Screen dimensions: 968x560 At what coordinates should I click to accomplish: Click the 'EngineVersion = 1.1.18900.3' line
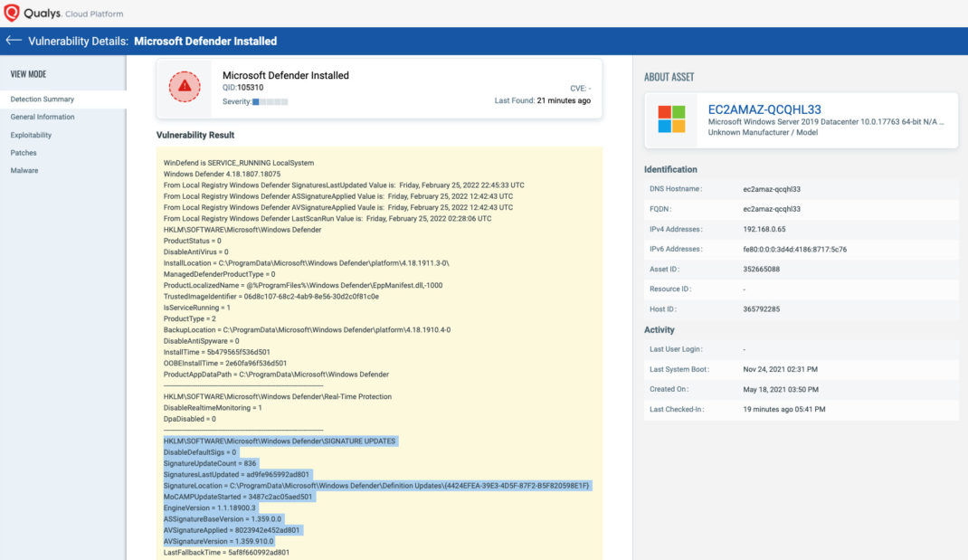209,508
